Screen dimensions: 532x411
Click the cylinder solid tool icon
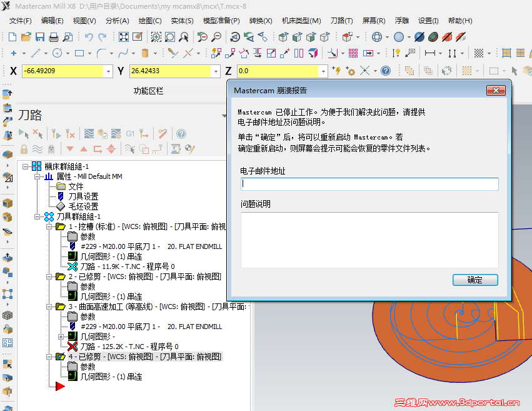coord(145,53)
